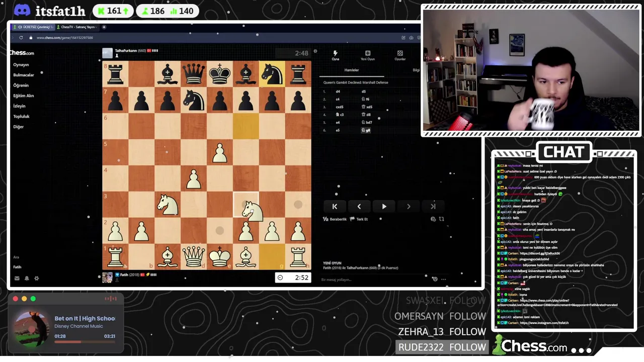Click the browser address bar URL
The height and width of the screenshot is (362, 644).
click(x=64, y=38)
